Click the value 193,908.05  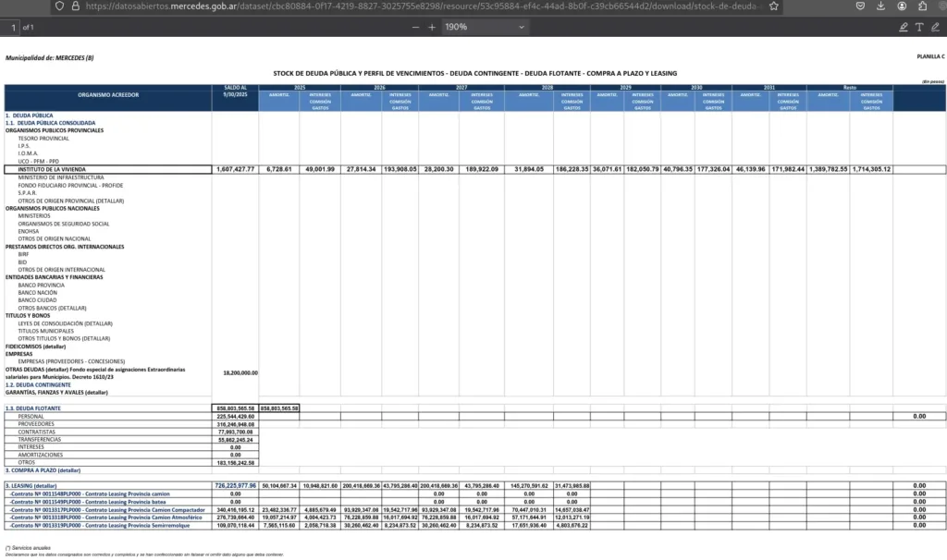400,169
